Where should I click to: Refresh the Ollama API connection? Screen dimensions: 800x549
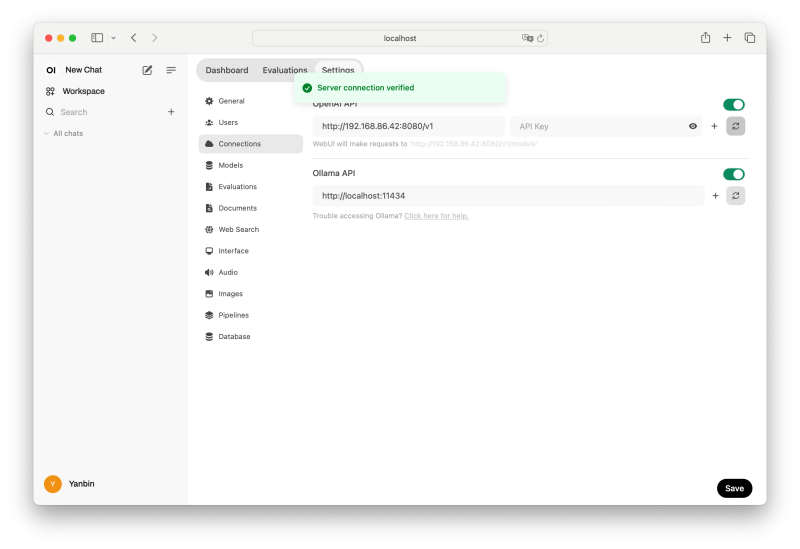pyautogui.click(x=736, y=196)
